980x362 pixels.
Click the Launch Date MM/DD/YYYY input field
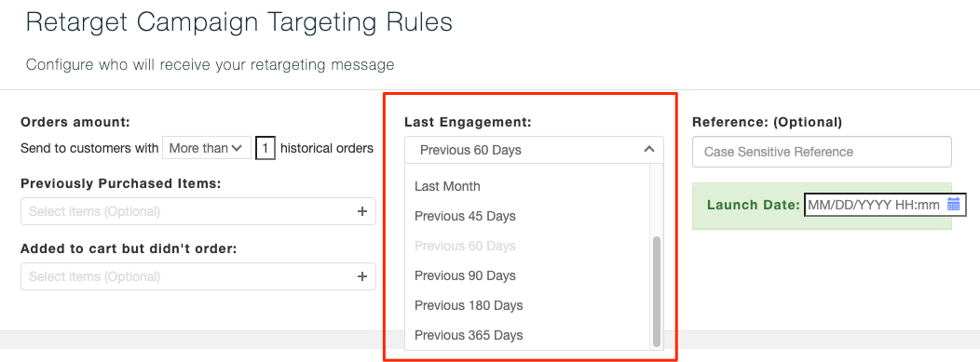click(885, 205)
